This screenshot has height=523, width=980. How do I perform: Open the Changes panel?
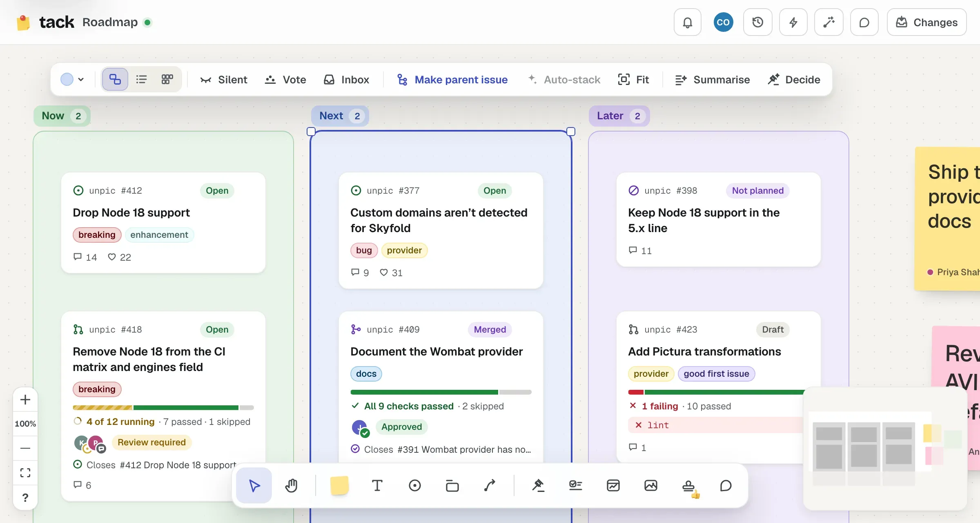click(927, 22)
